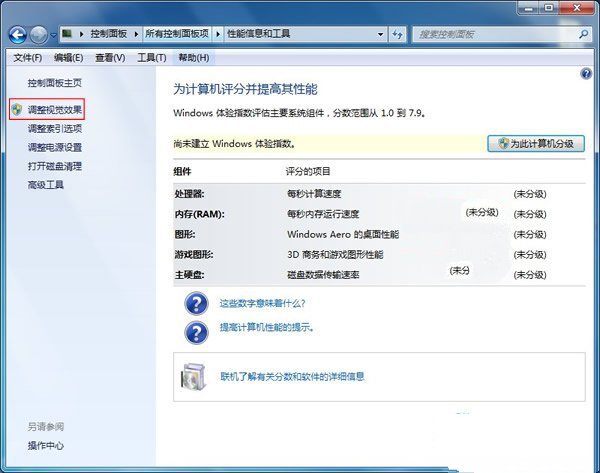Open 提高计算机性能的提示 link
The width and height of the screenshot is (600, 473).
267,328
